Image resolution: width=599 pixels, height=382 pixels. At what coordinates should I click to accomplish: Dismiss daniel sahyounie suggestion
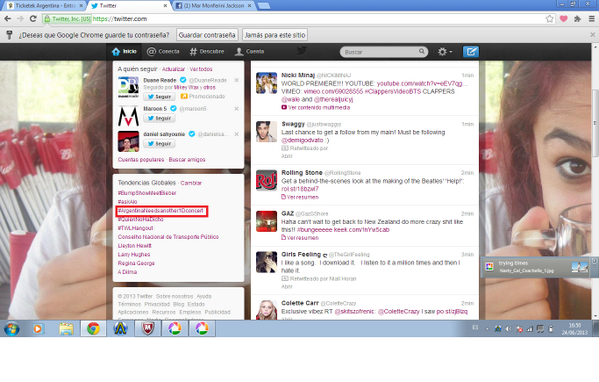coord(236,134)
